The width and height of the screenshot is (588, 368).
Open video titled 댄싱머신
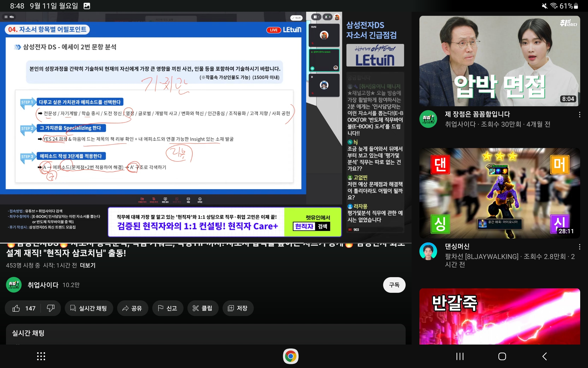tap(457, 246)
